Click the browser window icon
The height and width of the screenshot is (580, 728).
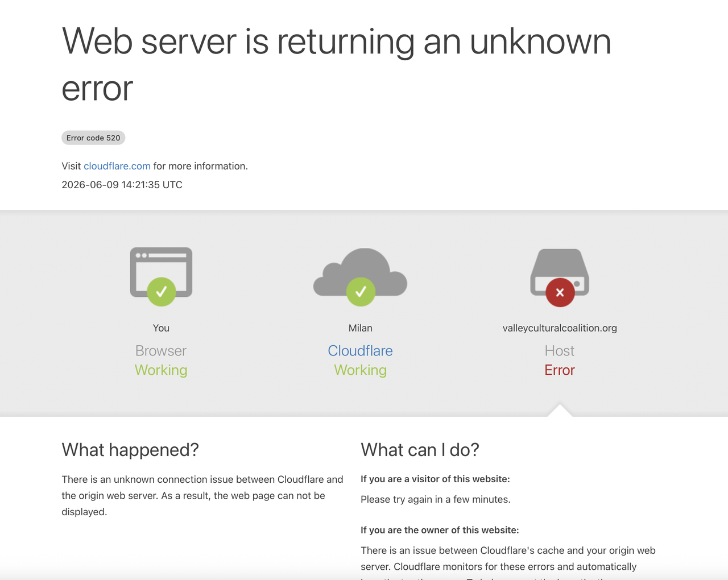161,272
